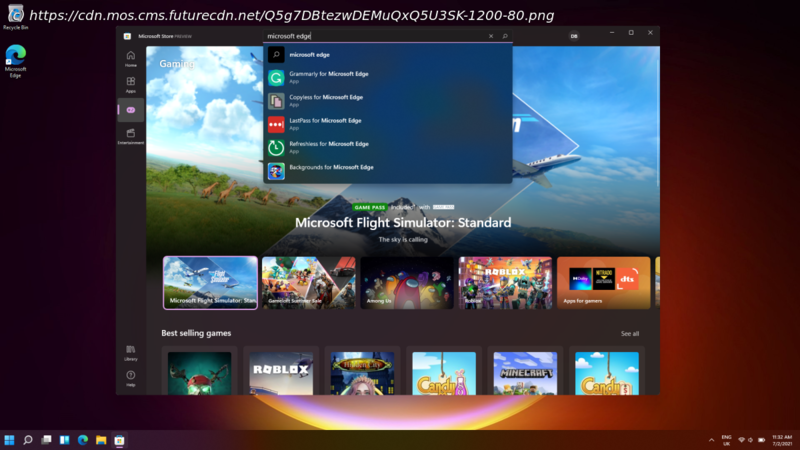Clear search text with X icon

[491, 36]
